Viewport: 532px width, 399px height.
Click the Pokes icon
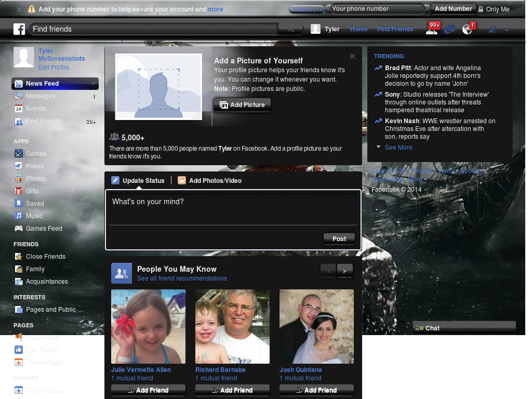pos(19,166)
